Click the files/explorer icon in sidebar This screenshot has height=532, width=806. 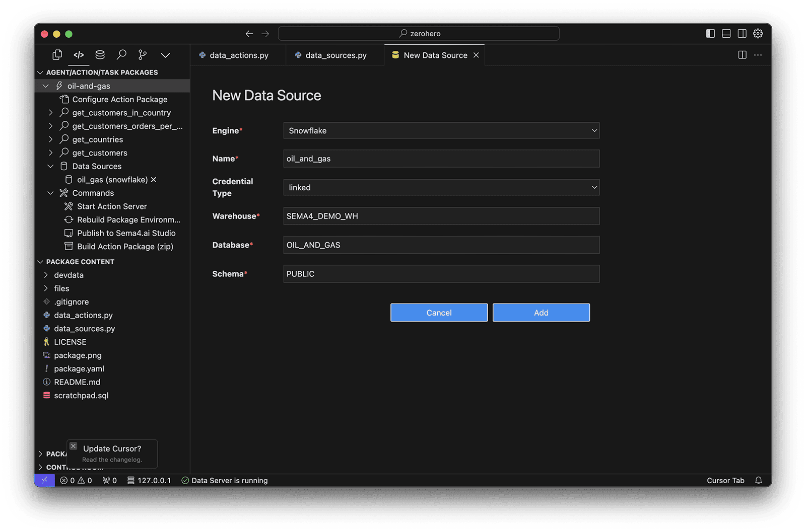57,55
